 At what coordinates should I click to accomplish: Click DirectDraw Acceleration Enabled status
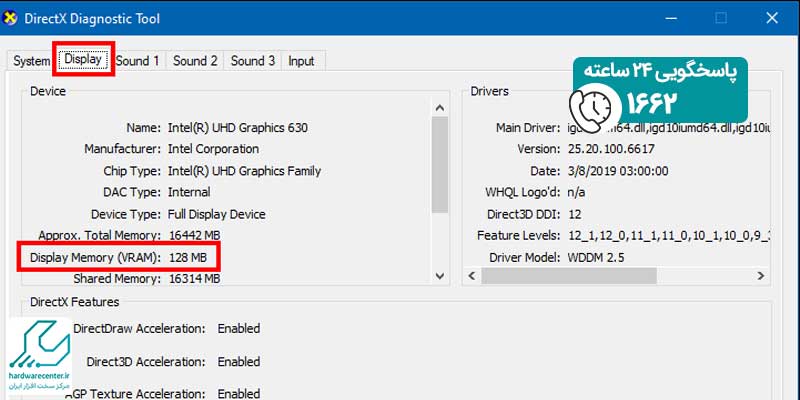coord(239,329)
